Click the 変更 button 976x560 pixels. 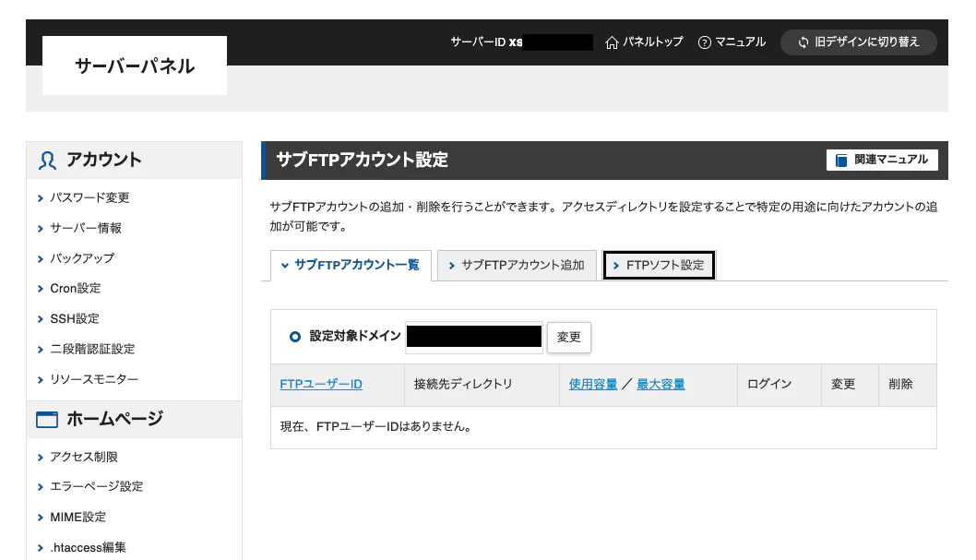(568, 337)
